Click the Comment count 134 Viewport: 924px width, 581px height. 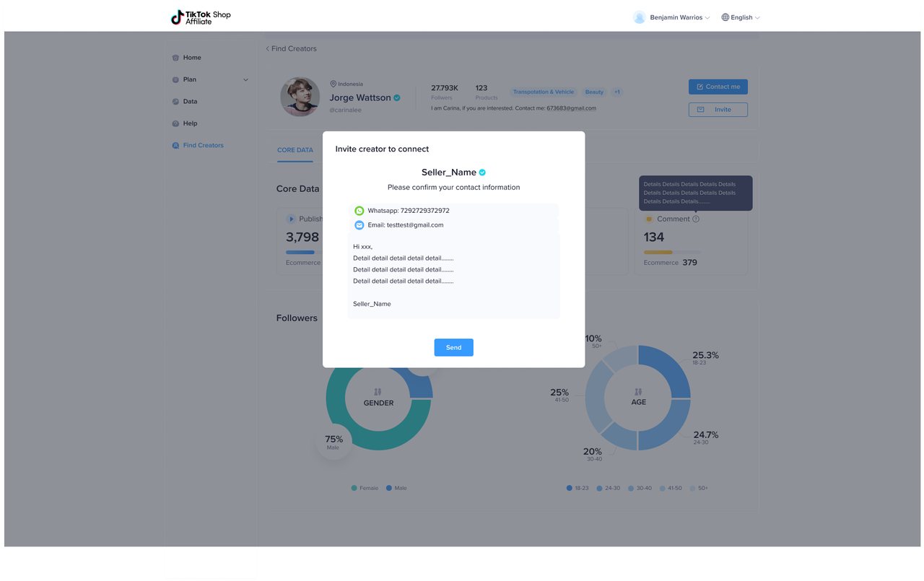(x=654, y=237)
